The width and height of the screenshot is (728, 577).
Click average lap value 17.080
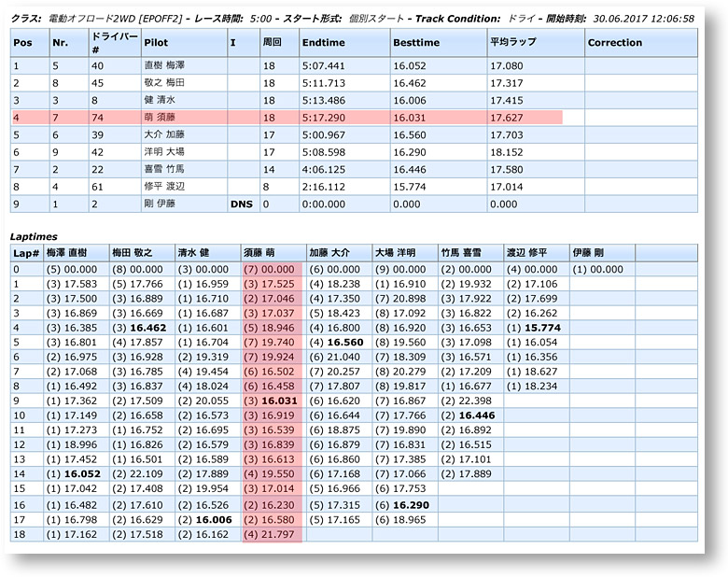pos(507,66)
